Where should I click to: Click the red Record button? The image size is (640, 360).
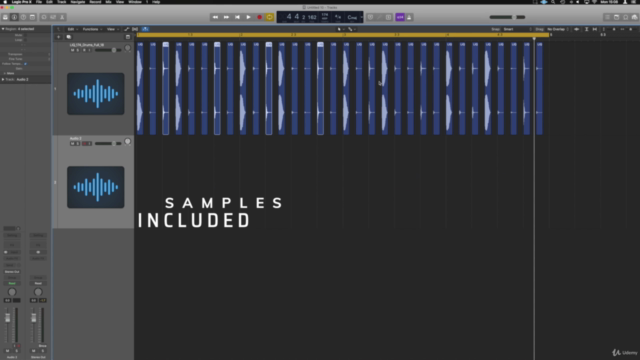[x=259, y=17]
